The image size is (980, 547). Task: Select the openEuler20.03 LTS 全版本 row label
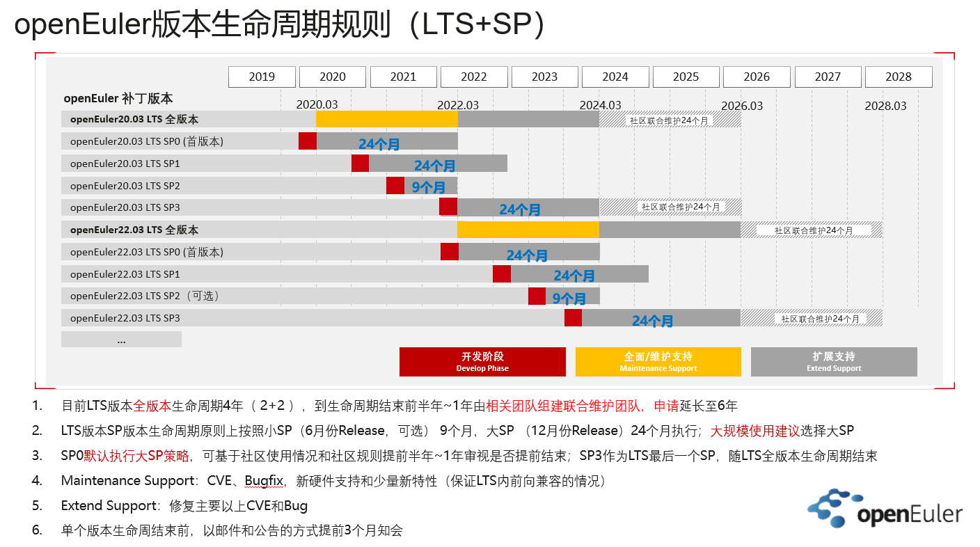pyautogui.click(x=134, y=119)
